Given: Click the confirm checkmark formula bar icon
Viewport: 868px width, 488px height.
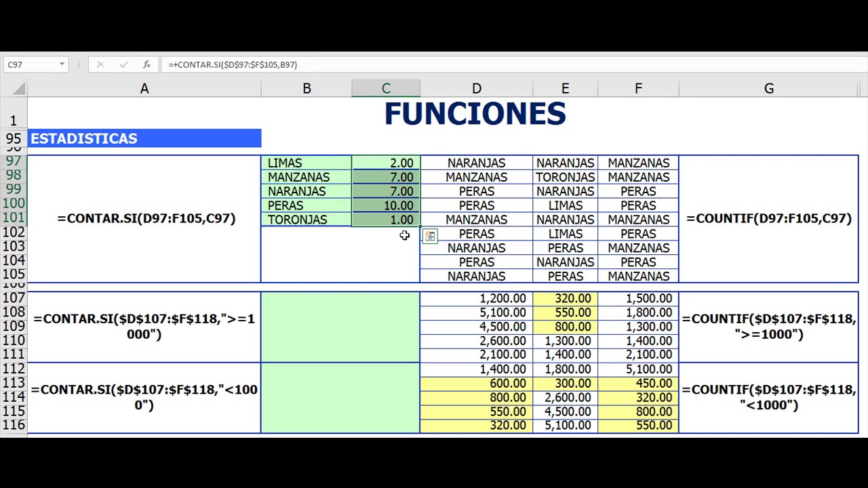Looking at the screenshot, I should [x=123, y=64].
